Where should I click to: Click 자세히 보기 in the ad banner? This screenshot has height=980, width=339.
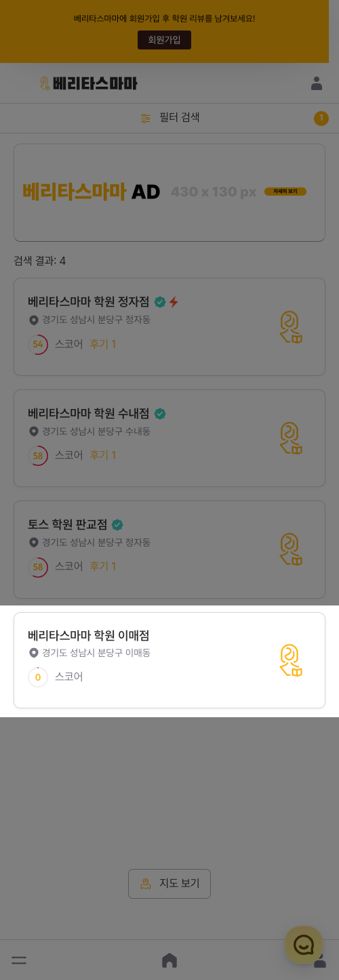coord(285,192)
